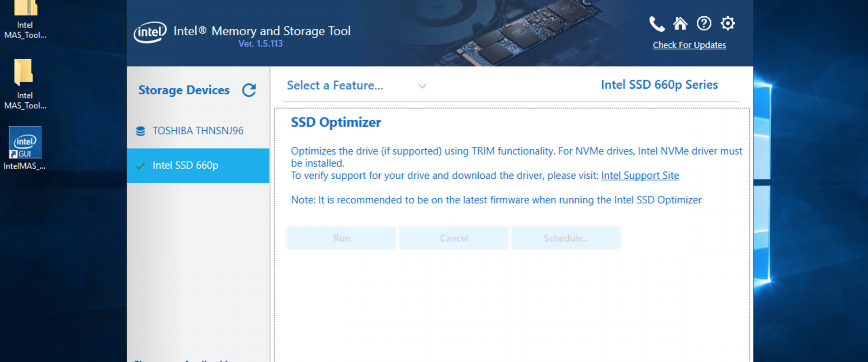The height and width of the screenshot is (362, 868).
Task: Go to the home icon
Action: [x=680, y=23]
